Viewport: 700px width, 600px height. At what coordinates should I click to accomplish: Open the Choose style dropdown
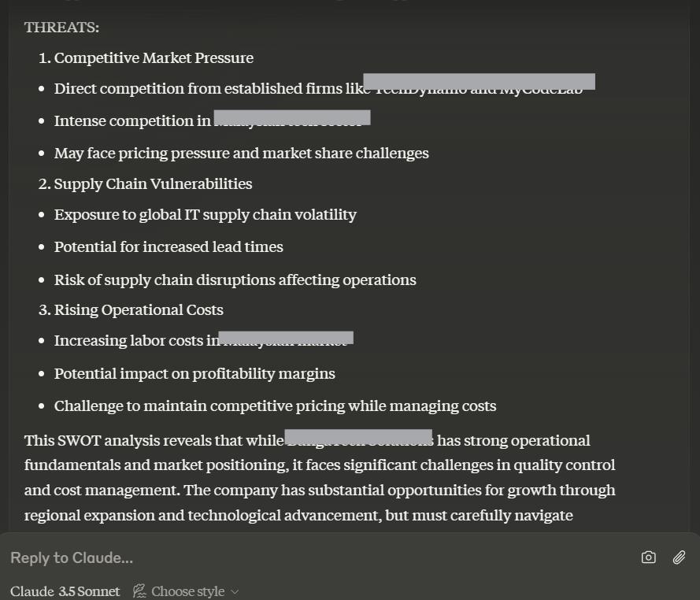coord(186,591)
